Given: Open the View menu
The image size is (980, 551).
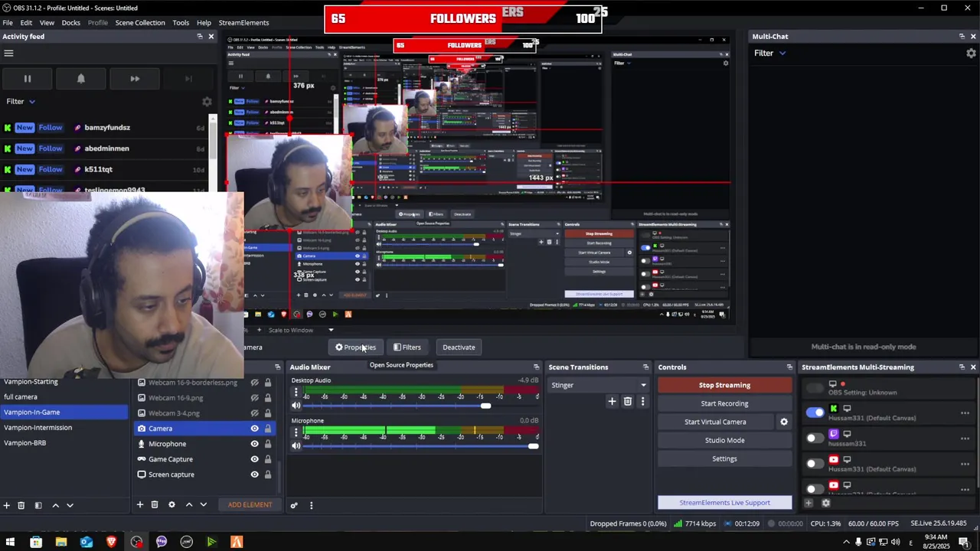Looking at the screenshot, I should 47,22.
